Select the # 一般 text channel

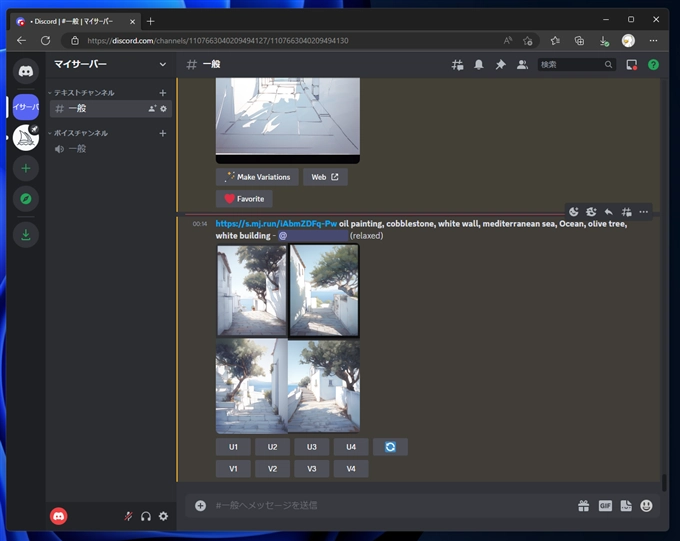[x=111, y=108]
